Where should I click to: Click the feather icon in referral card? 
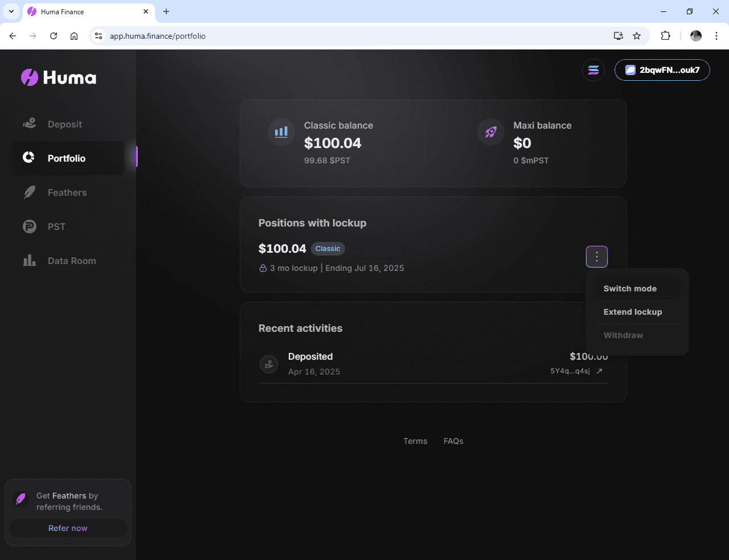coord(21,500)
